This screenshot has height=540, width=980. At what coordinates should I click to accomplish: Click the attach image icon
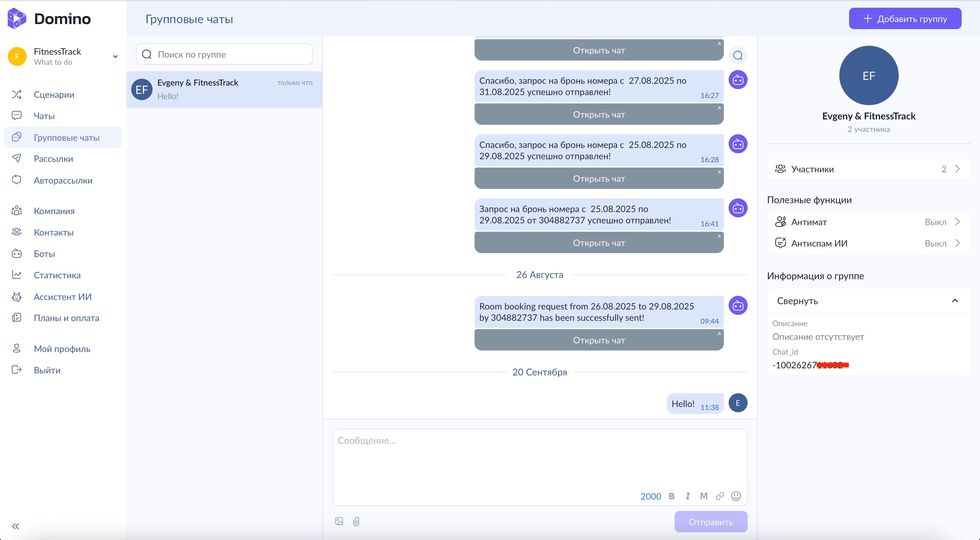[339, 521]
